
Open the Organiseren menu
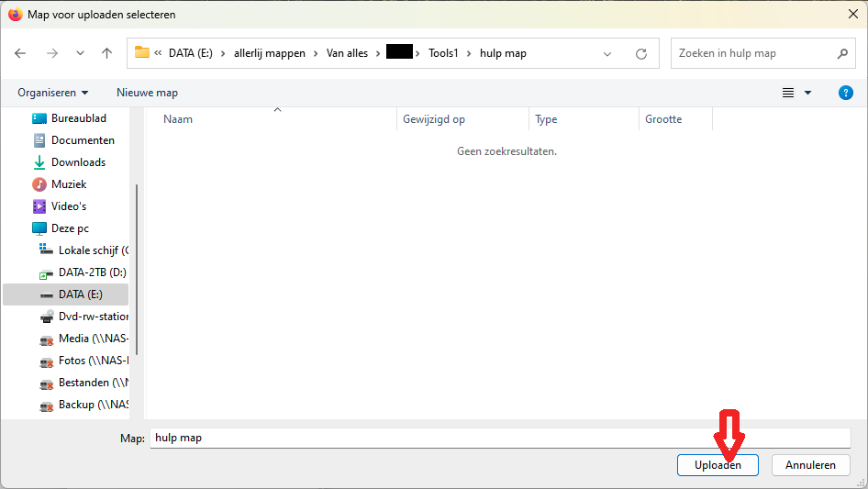[x=53, y=93]
